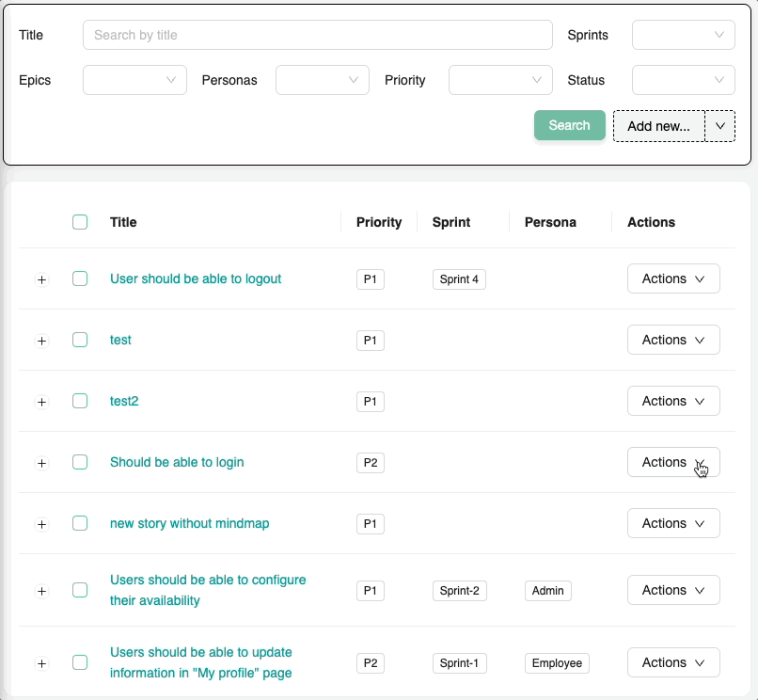Click the green Search button
This screenshot has height=700, width=758.
(x=569, y=125)
